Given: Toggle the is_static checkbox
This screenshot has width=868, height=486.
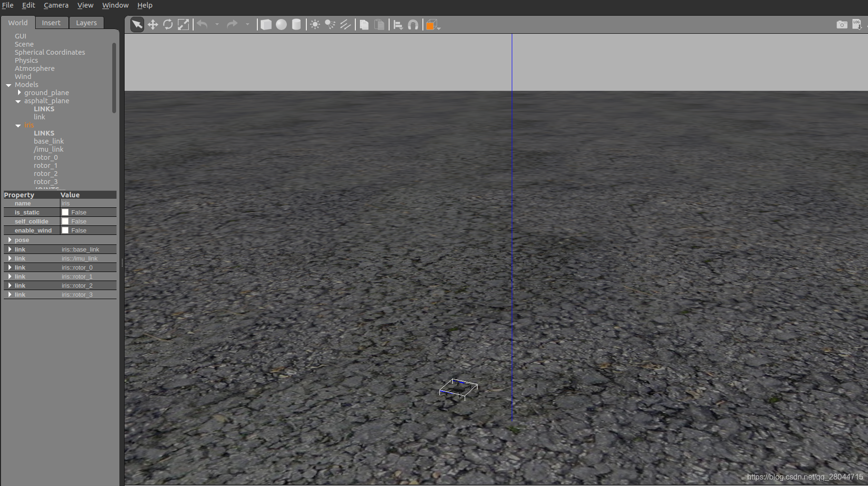Looking at the screenshot, I should [65, 212].
